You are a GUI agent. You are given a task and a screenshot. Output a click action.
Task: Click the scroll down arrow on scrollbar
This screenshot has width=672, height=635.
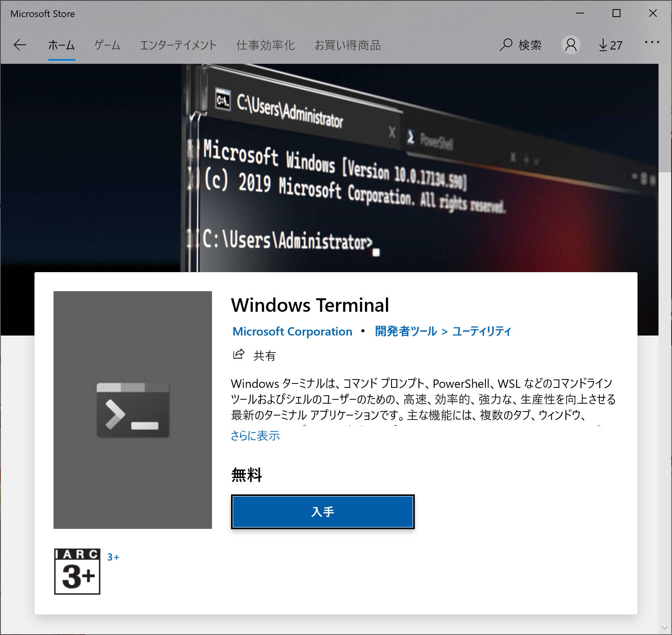[x=665, y=628]
